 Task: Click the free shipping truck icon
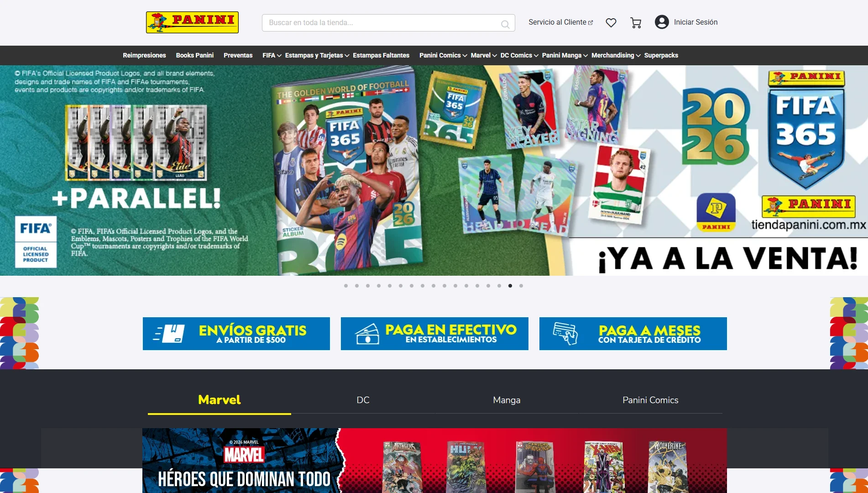click(x=169, y=334)
